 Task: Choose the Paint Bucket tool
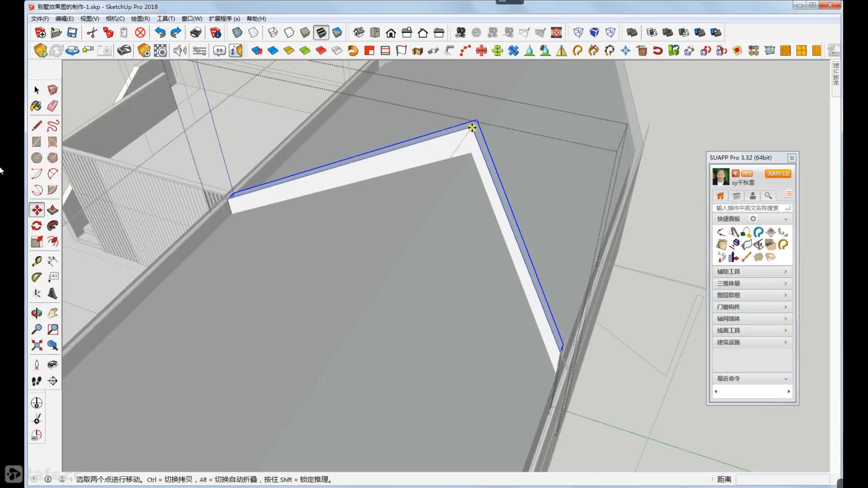pos(37,106)
